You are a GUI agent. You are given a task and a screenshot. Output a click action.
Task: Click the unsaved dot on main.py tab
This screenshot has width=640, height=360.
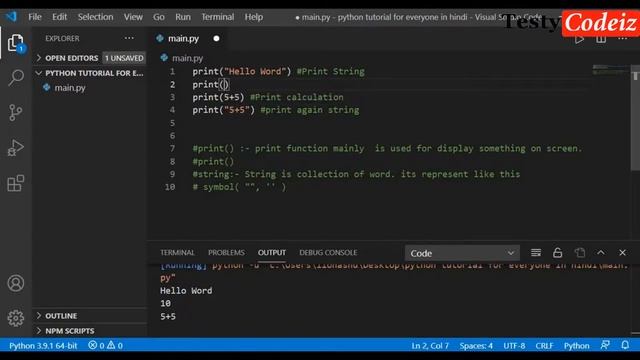coord(216,38)
